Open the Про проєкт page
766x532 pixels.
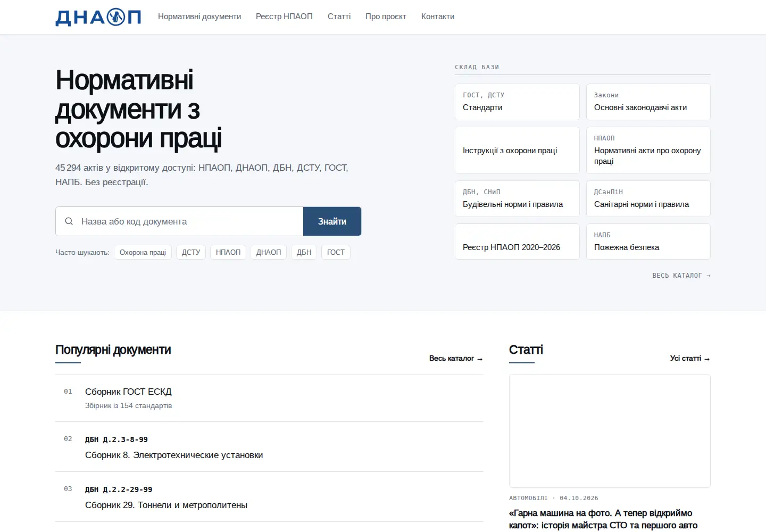tap(386, 16)
